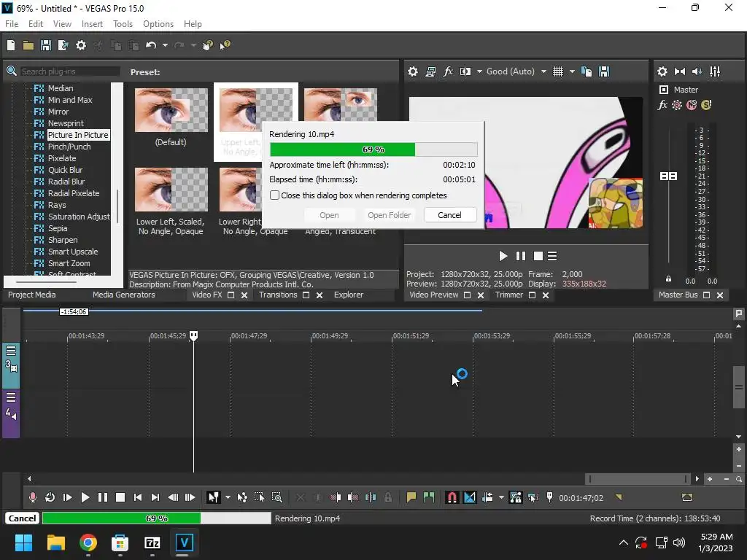This screenshot has height=560, width=747.
Task: Click the Render As icon in main toolbar
Action: 63,45
